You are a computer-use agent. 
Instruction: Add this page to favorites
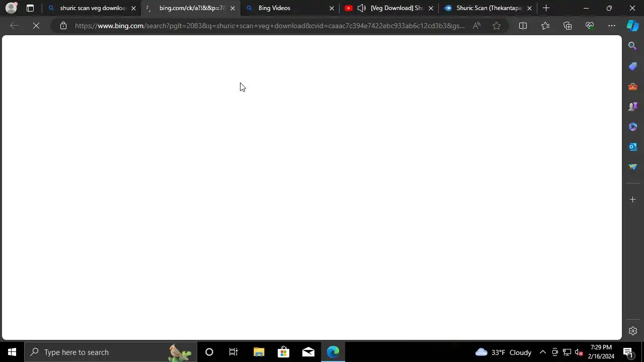click(497, 26)
